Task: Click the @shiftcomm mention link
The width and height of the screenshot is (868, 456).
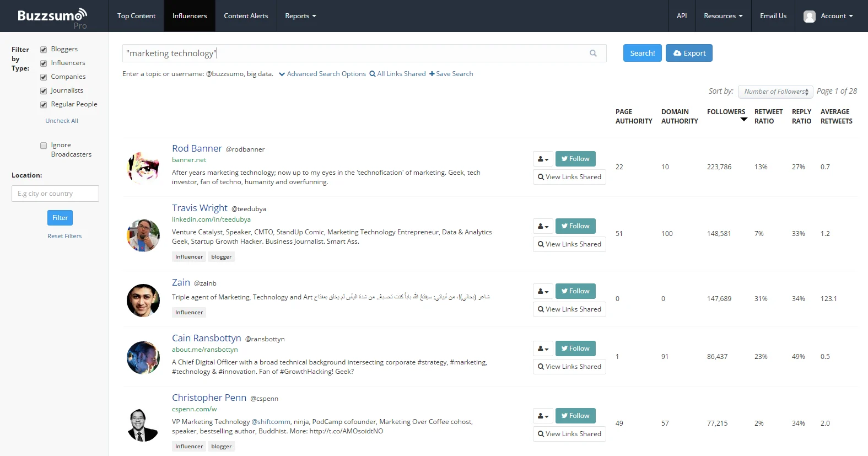Action: click(x=271, y=422)
